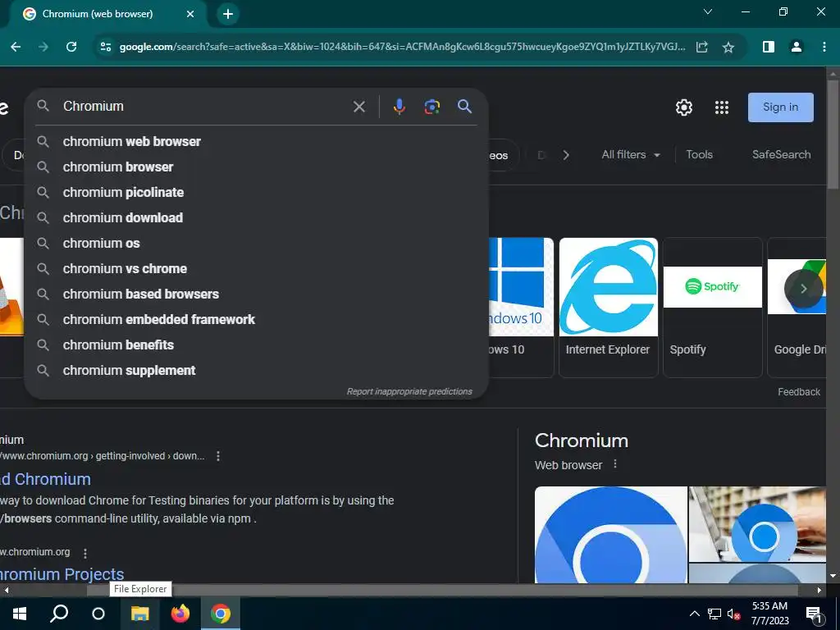Screen dimensions: 840x630
Task: Open the Tools option
Action: 699,155
